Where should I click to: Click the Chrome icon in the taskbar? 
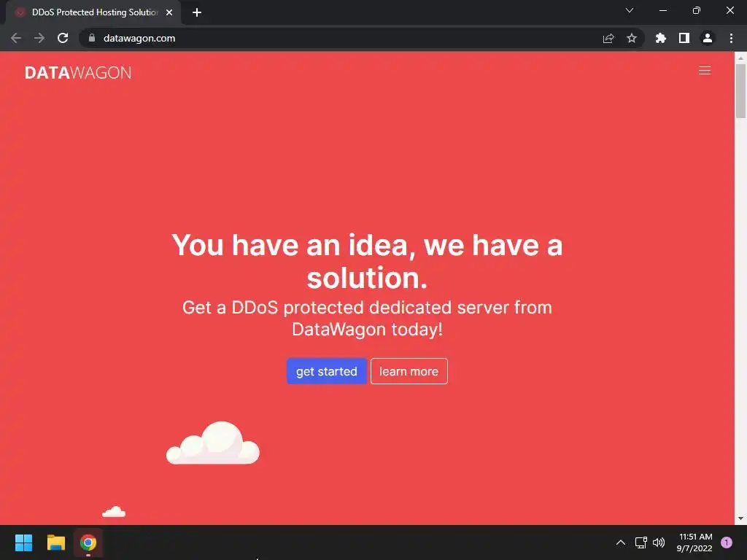[88, 542]
